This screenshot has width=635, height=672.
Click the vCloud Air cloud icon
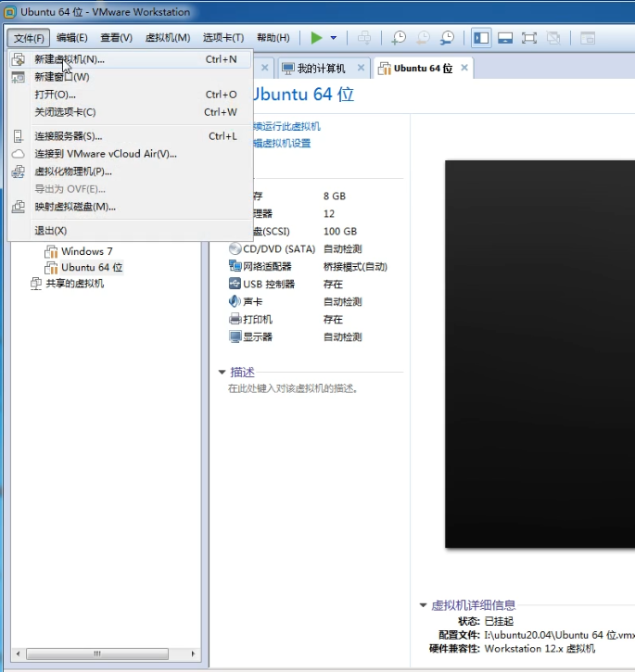point(18,154)
